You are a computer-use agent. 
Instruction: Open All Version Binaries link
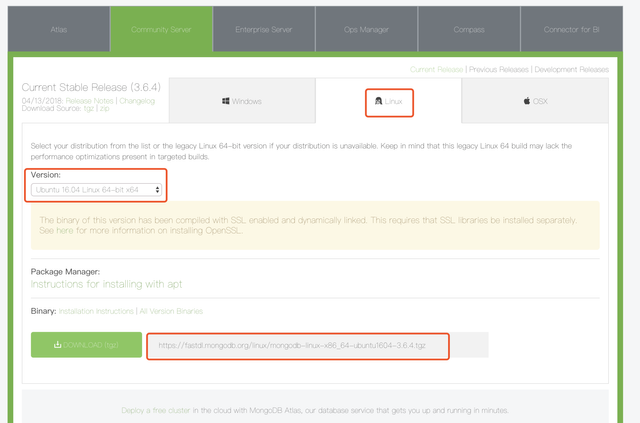pyautogui.click(x=171, y=311)
